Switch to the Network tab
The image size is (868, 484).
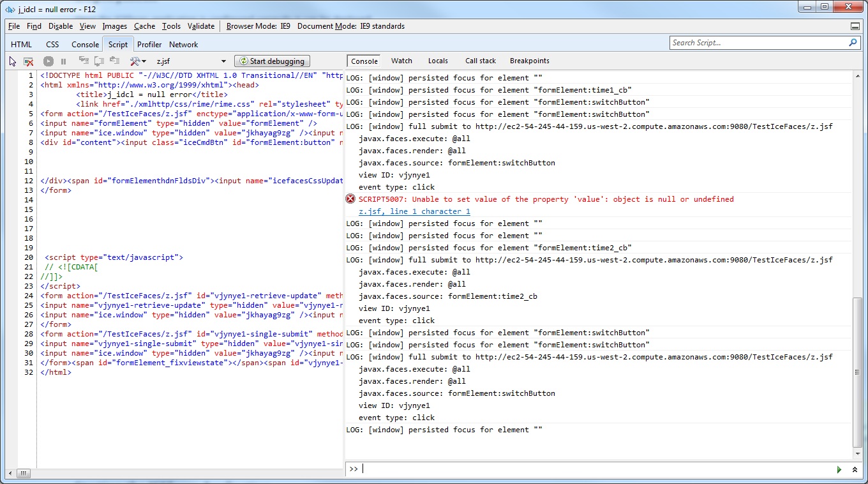[183, 45]
